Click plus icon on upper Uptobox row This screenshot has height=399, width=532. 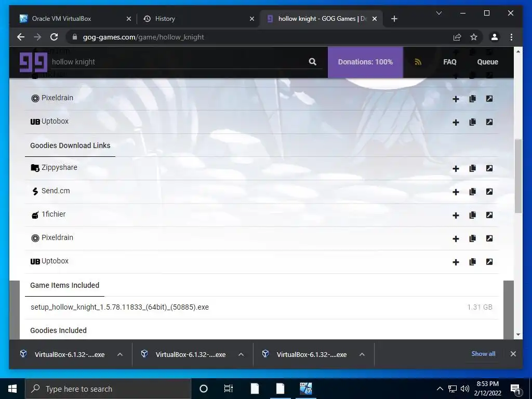[x=456, y=123]
